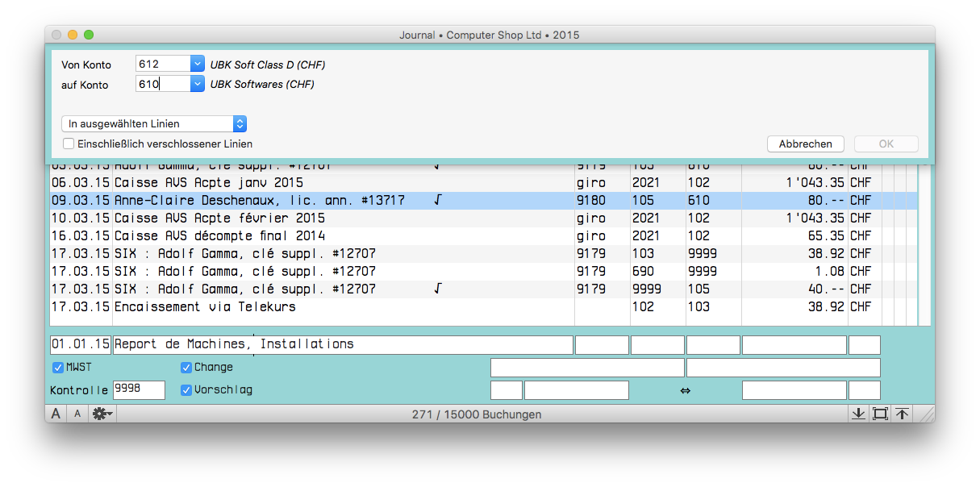Image resolution: width=980 pixels, height=487 pixels.
Task: Expand the auf Konto account dropdown
Action: 198,84
